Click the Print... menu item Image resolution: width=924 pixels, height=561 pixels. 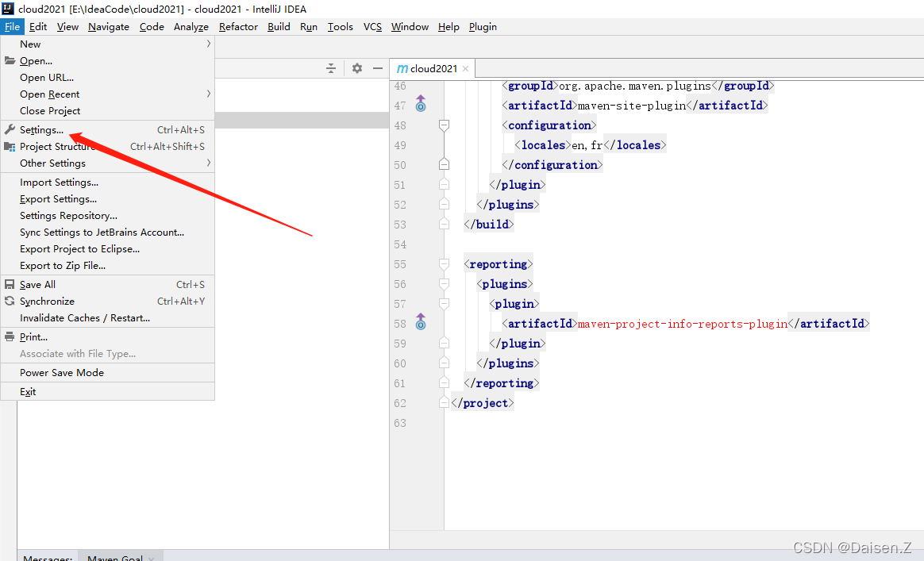pyautogui.click(x=107, y=337)
